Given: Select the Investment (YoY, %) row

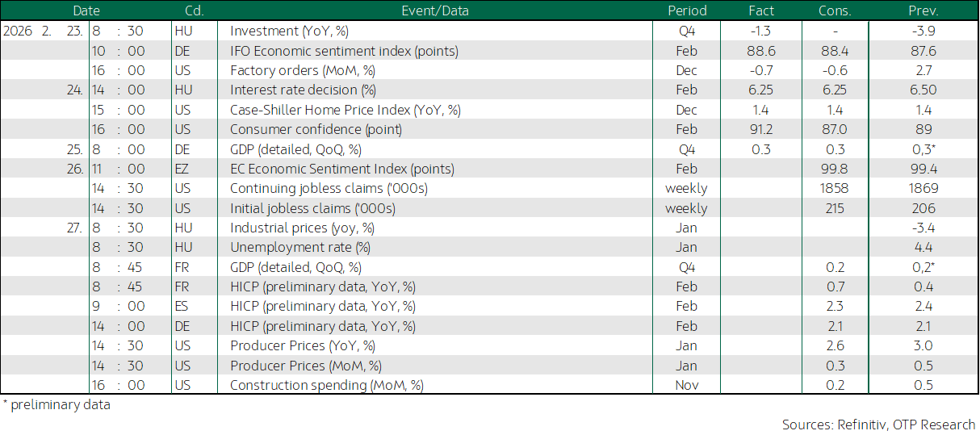Looking at the screenshot, I should pyautogui.click(x=489, y=31).
